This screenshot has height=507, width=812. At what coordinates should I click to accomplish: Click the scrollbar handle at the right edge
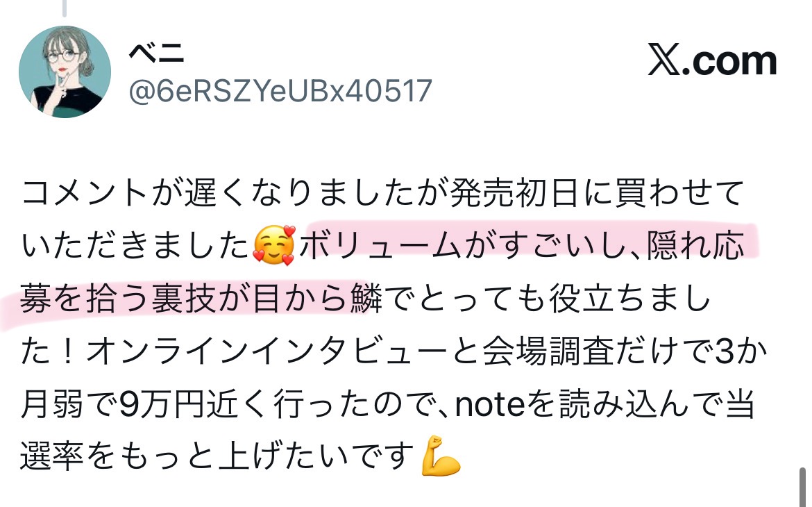[802, 486]
